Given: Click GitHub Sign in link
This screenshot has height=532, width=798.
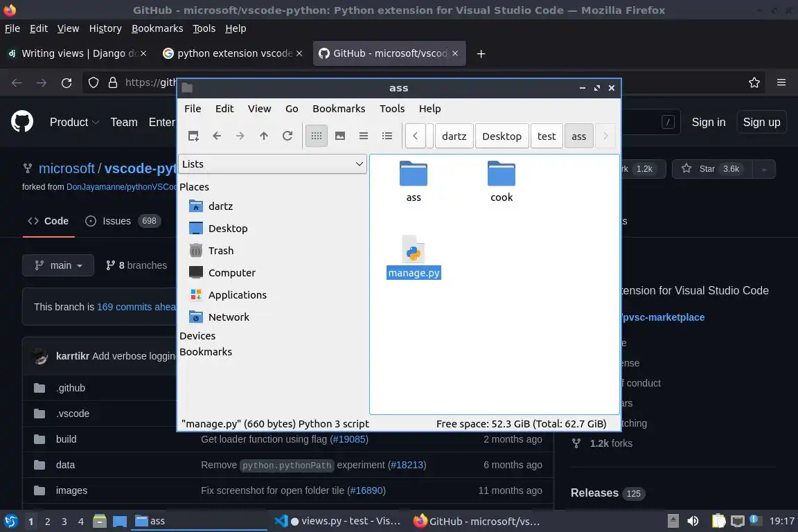Looking at the screenshot, I should click(709, 122).
